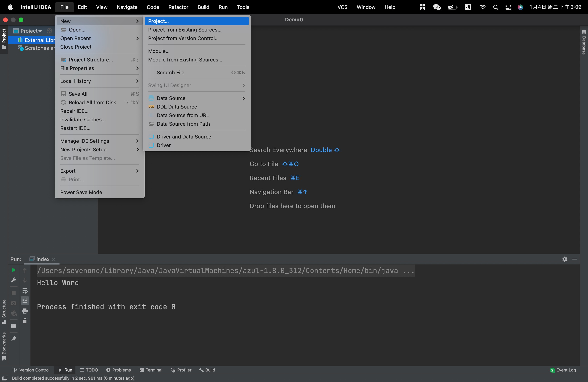Open the wrench Modify Run Configuration icon
Viewport: 588px width, 382px height.
pyautogui.click(x=14, y=280)
